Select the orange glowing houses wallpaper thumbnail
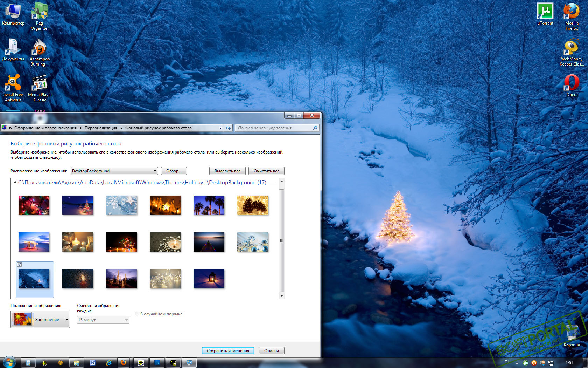 coord(165,205)
